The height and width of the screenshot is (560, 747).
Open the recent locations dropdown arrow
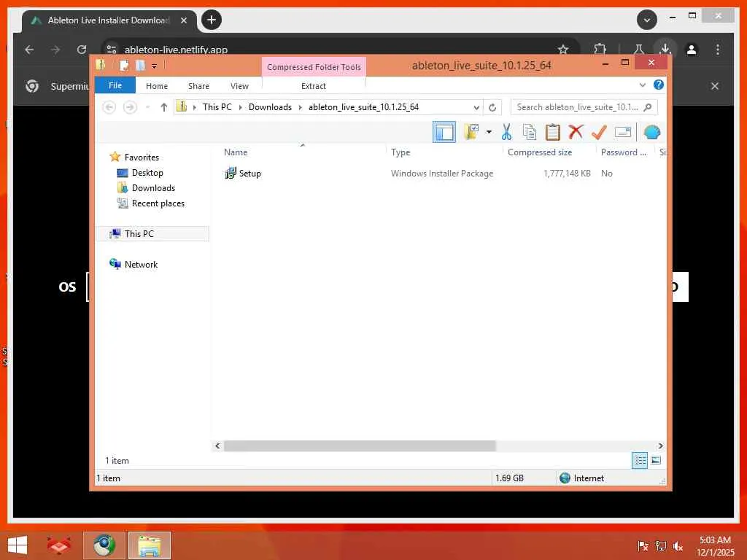coord(147,107)
